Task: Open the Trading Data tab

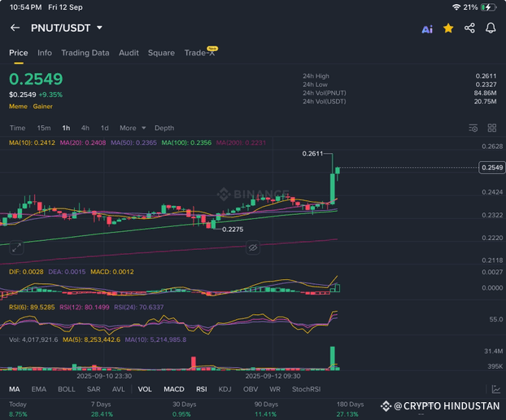Action: [x=85, y=53]
